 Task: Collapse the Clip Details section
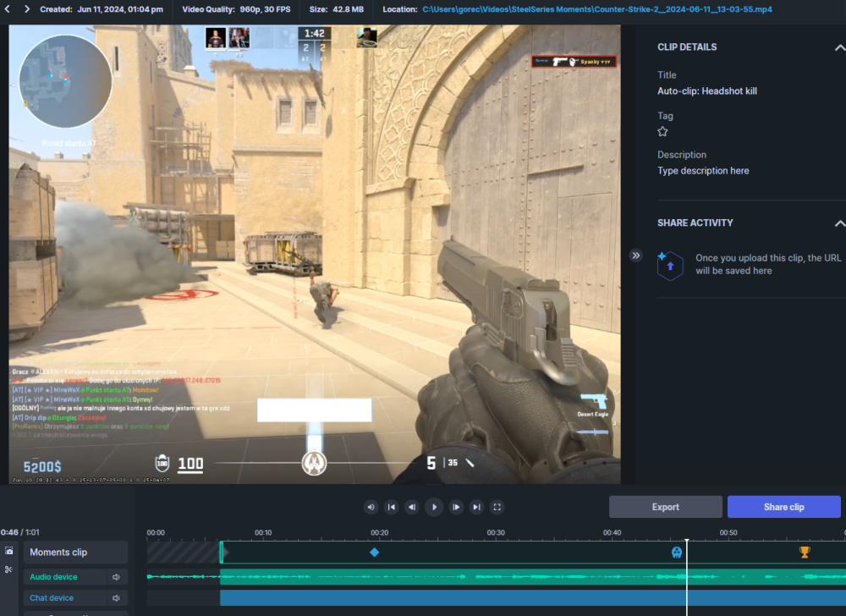point(839,47)
